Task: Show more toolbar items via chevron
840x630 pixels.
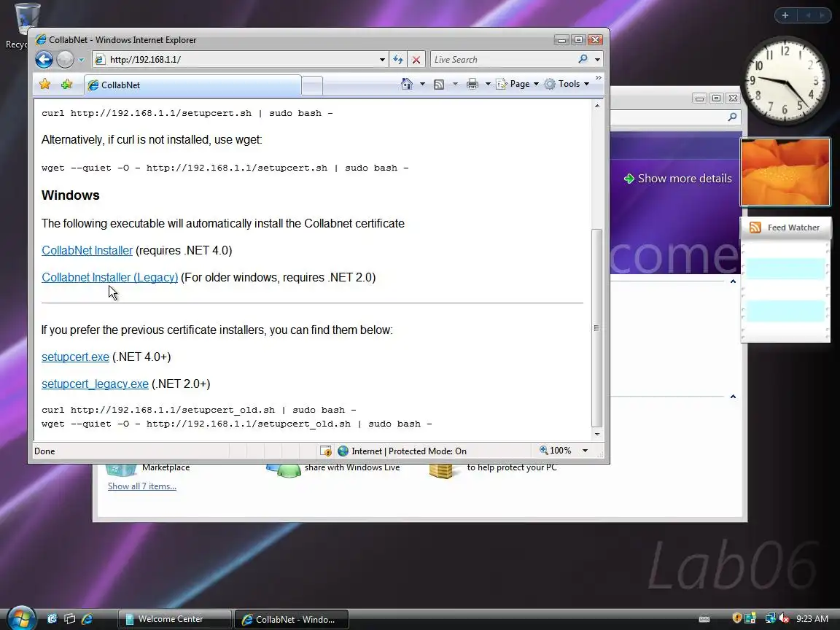Action: coord(599,78)
